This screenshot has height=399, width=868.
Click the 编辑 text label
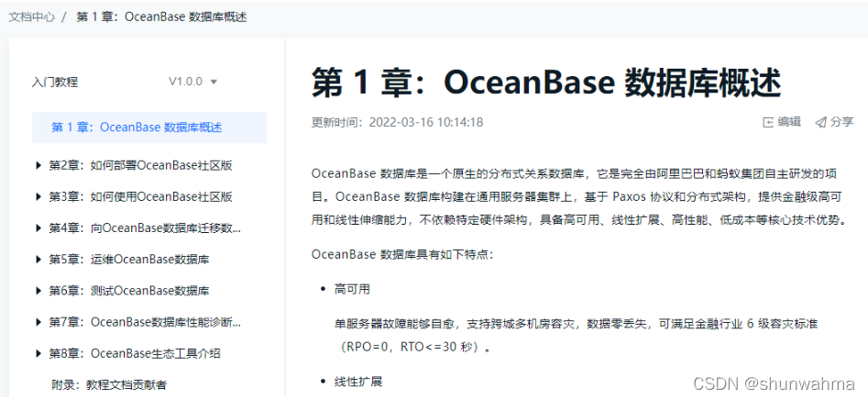789,123
